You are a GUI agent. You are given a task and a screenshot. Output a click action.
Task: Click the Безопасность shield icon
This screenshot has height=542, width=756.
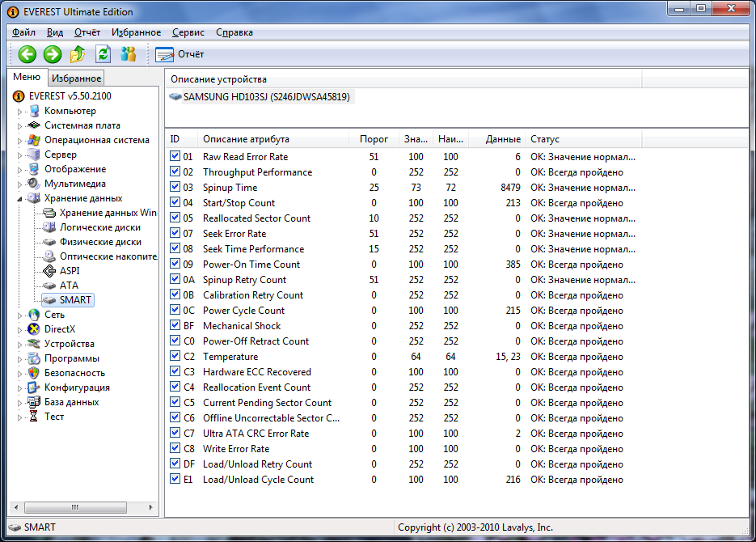34,373
